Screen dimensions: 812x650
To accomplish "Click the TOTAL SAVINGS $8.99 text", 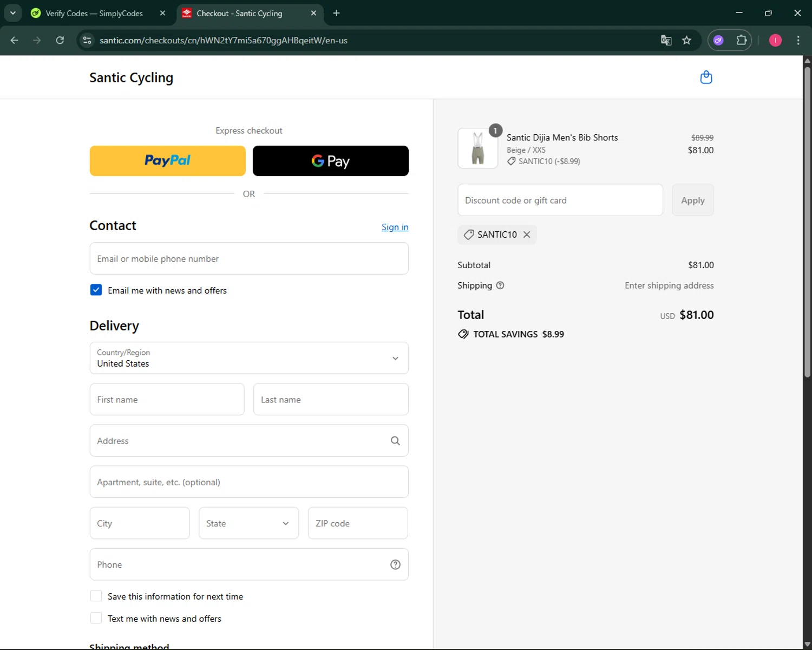I will 518,334.
